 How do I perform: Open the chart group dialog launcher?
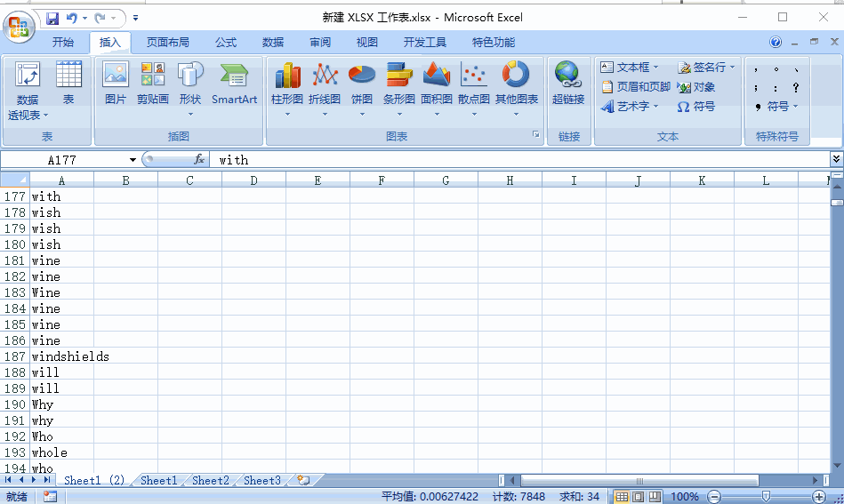[535, 134]
